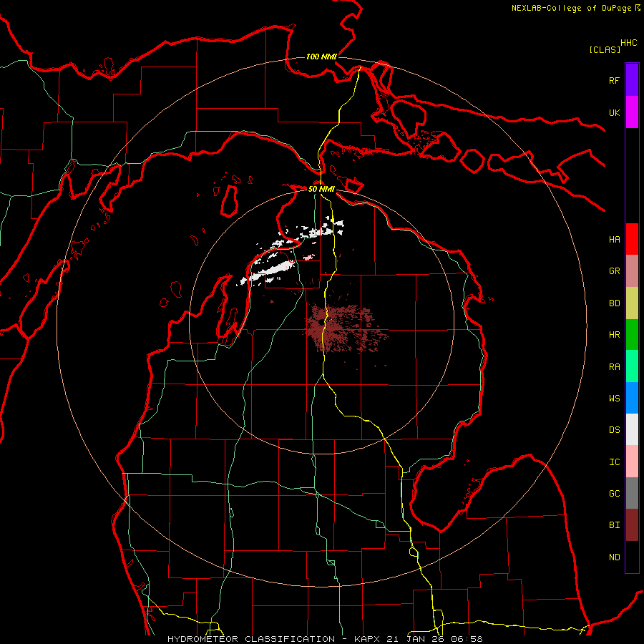Viewport: 644px width, 644px height.
Task: Click the GR legend label
Action: tap(614, 271)
